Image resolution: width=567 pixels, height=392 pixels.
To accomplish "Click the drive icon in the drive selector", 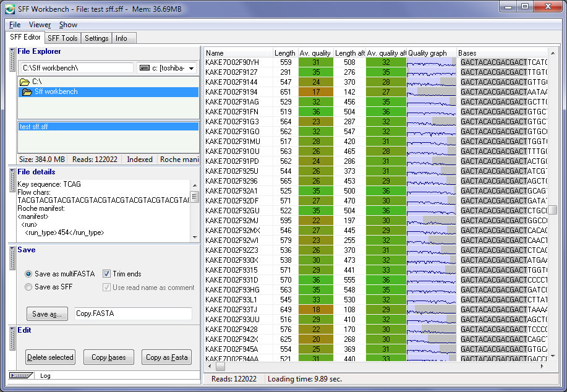I will click(145, 67).
